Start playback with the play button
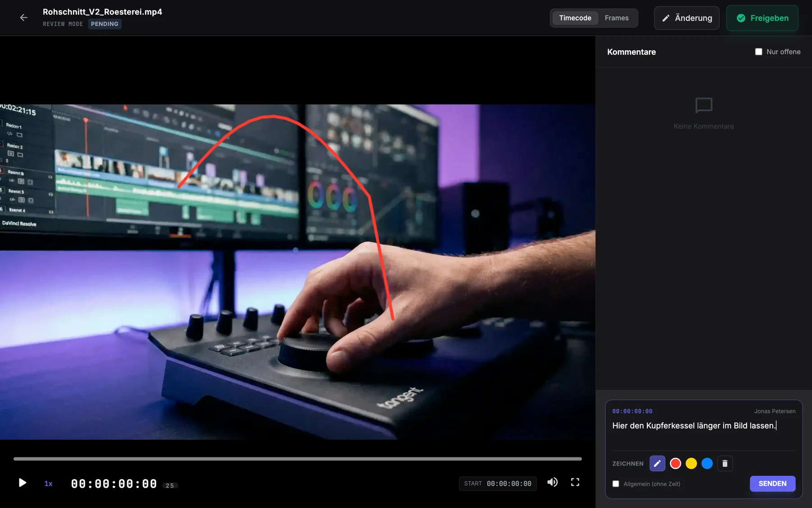 [x=22, y=483]
